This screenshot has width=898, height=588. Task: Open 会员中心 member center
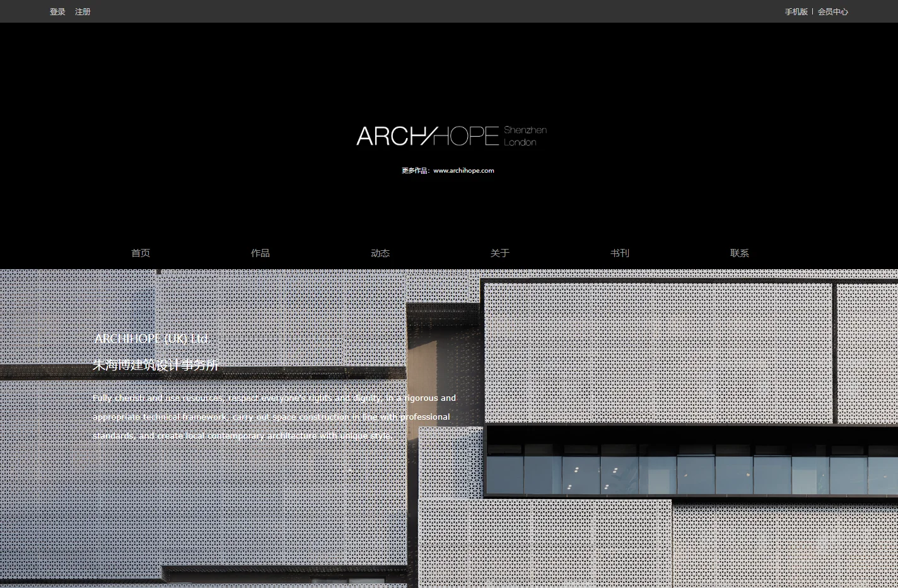point(832,11)
